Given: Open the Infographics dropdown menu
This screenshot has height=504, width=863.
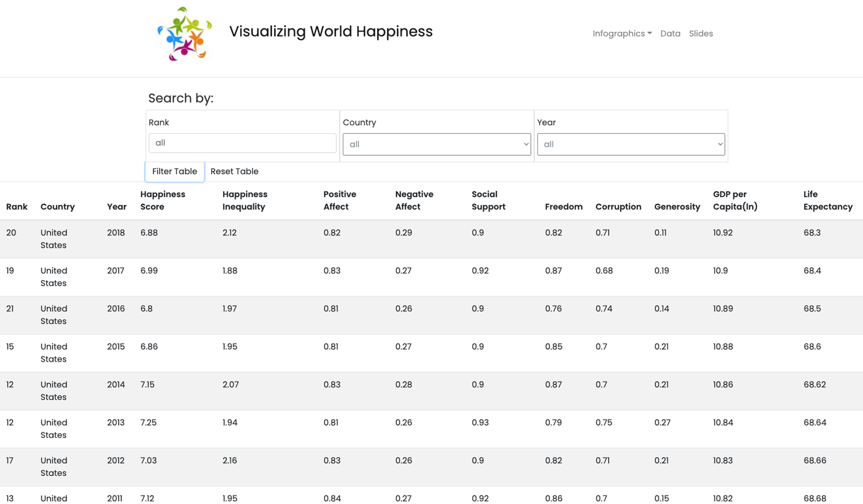Looking at the screenshot, I should pos(622,33).
